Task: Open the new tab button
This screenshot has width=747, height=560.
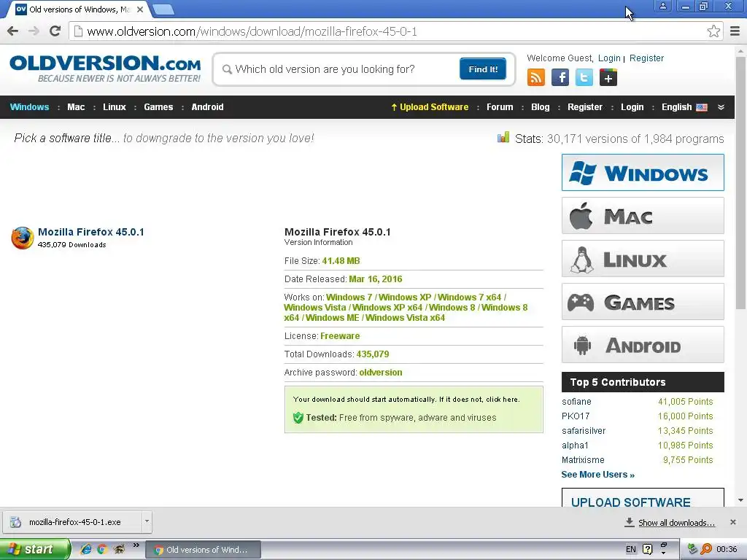Action: point(164,9)
